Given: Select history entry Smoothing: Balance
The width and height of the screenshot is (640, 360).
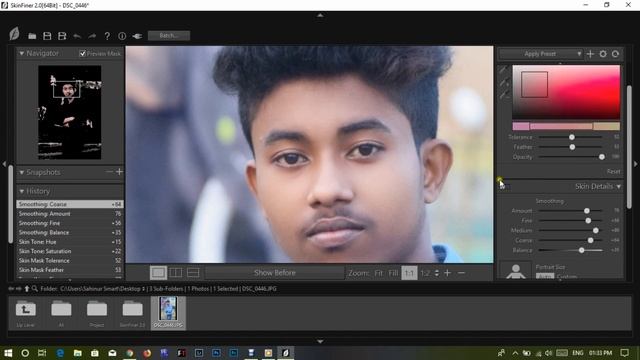Looking at the screenshot, I should (x=70, y=232).
